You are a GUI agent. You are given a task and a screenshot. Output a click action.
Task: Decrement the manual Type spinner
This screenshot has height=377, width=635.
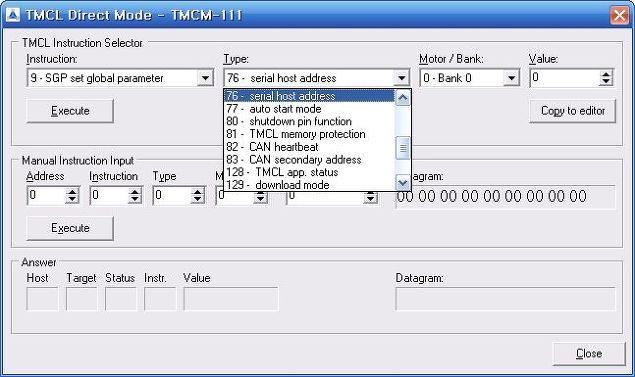pos(198,200)
